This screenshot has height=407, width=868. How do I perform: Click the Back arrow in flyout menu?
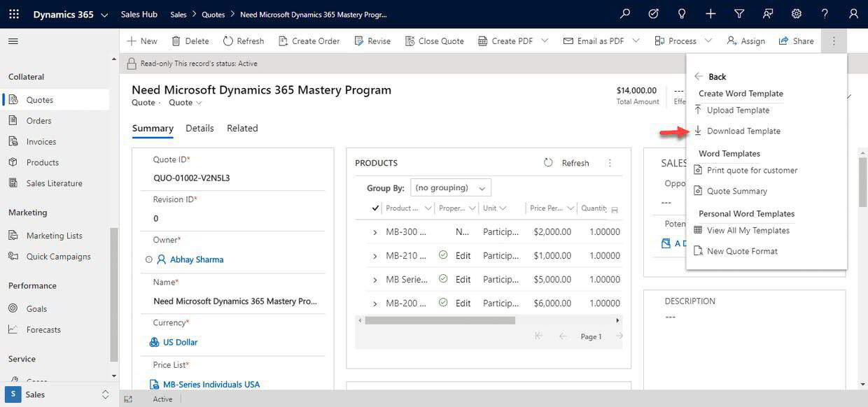pos(699,76)
